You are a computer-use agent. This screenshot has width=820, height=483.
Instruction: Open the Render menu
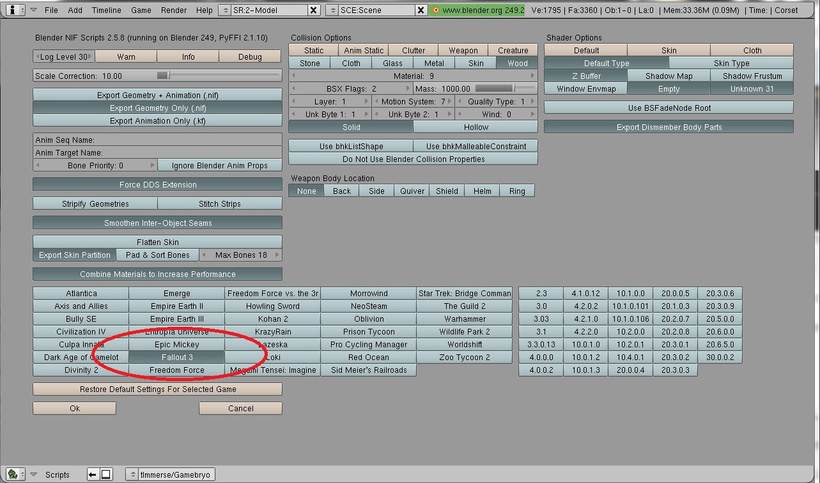coord(174,10)
